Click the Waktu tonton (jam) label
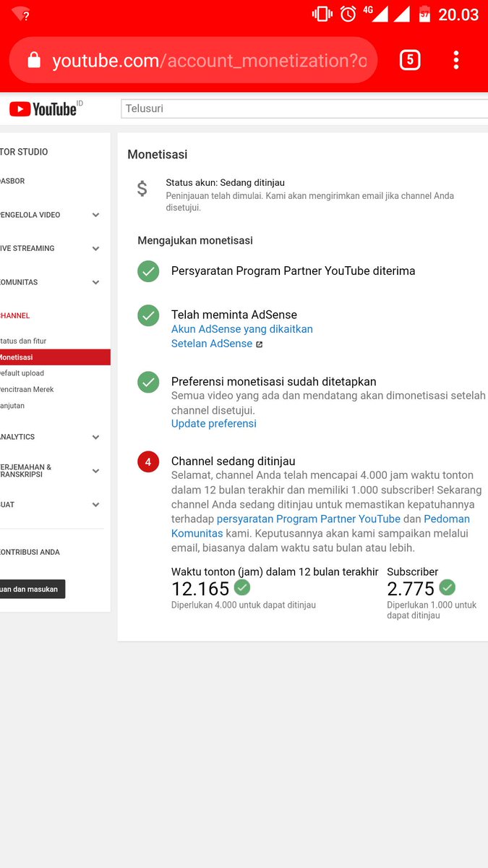 click(275, 571)
